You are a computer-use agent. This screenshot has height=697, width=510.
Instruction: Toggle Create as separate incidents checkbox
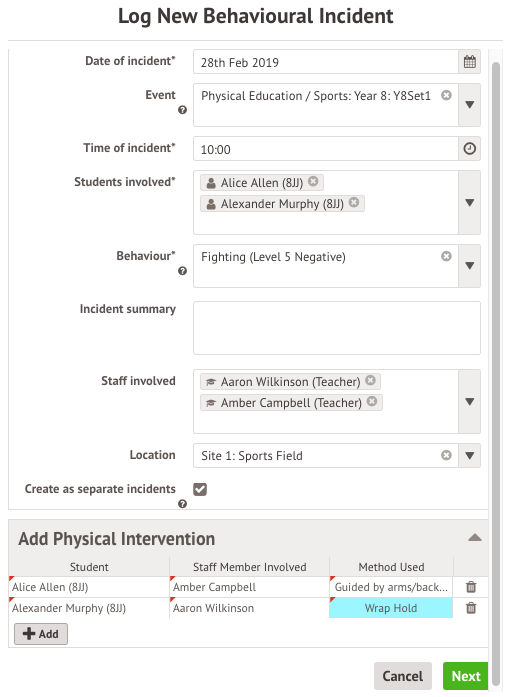click(x=200, y=489)
